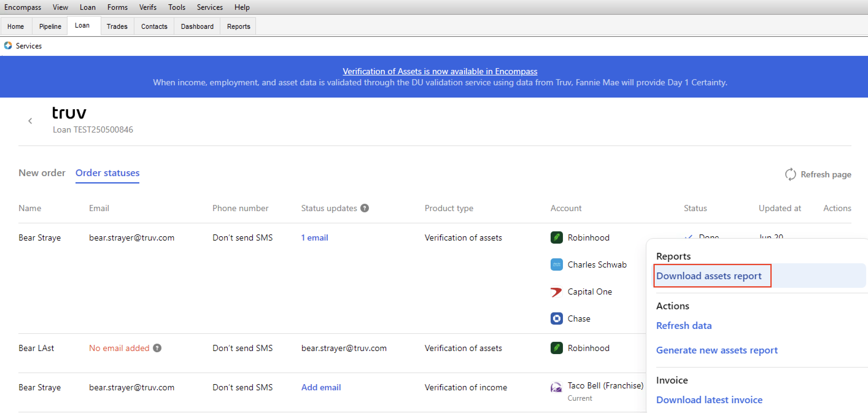This screenshot has height=413, width=868.
Task: Click the Charles Schwab account icon
Action: click(x=557, y=264)
